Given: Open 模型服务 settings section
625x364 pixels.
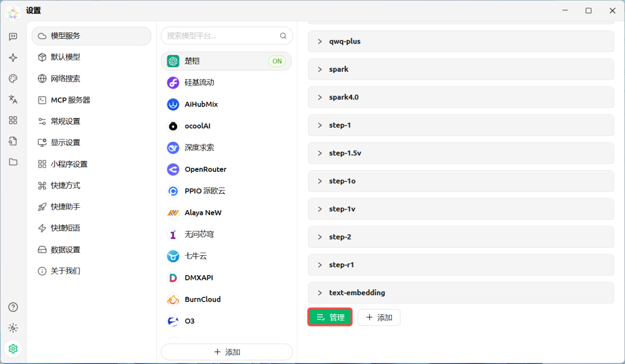Looking at the screenshot, I should click(x=91, y=36).
